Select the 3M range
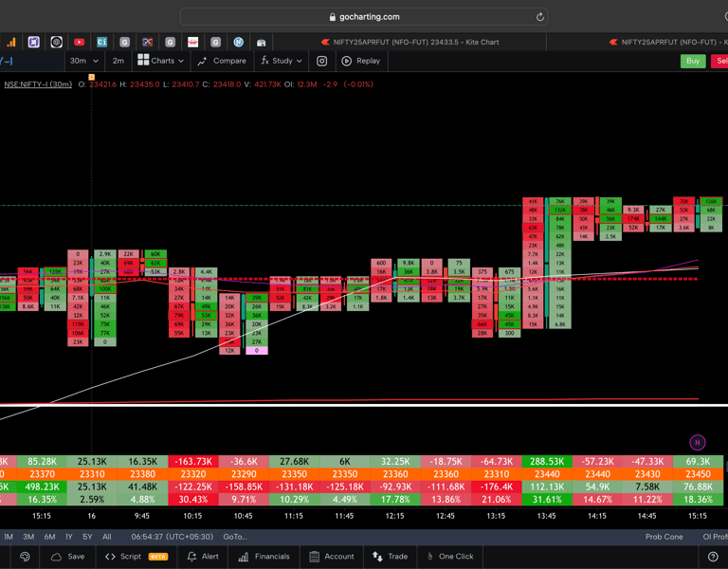The width and height of the screenshot is (728, 569). point(28,537)
